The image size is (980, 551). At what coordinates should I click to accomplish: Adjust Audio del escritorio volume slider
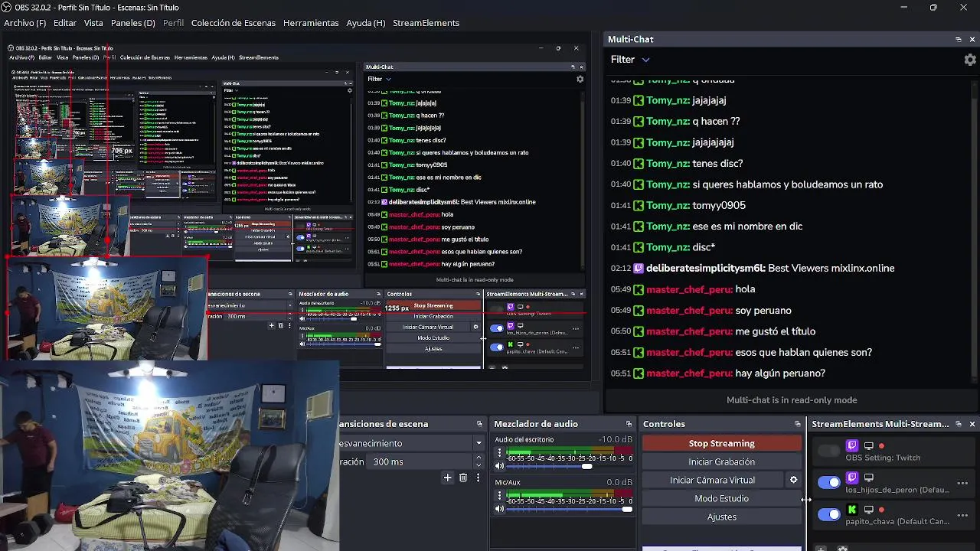click(x=587, y=466)
